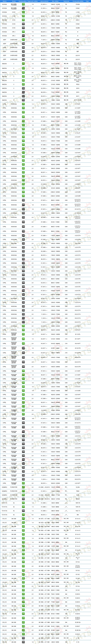Click PB fuel icon in Mazda 3 PEX2 row

point(23,84)
